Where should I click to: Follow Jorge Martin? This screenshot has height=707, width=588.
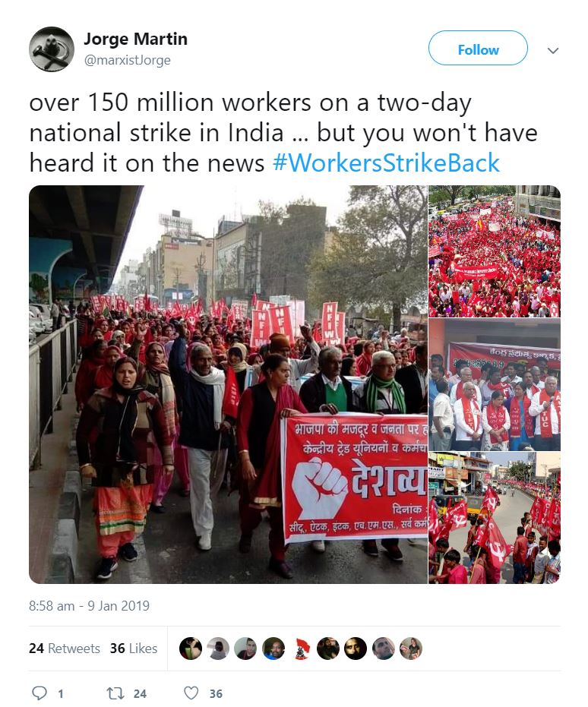click(x=478, y=49)
